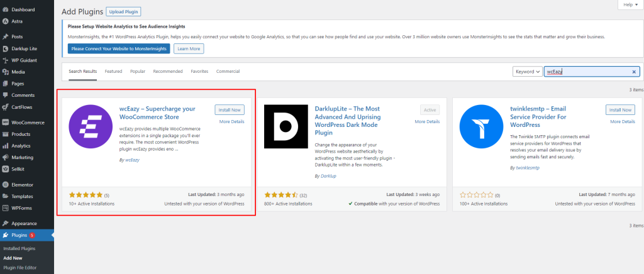The width and height of the screenshot is (644, 274).
Task: Click the Pages sidebar icon
Action: [x=5, y=84]
